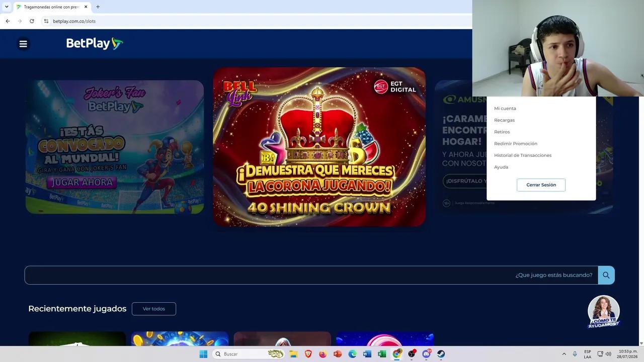Select Recargas in the account menu
Image resolution: width=644 pixels, height=362 pixels.
pyautogui.click(x=504, y=120)
